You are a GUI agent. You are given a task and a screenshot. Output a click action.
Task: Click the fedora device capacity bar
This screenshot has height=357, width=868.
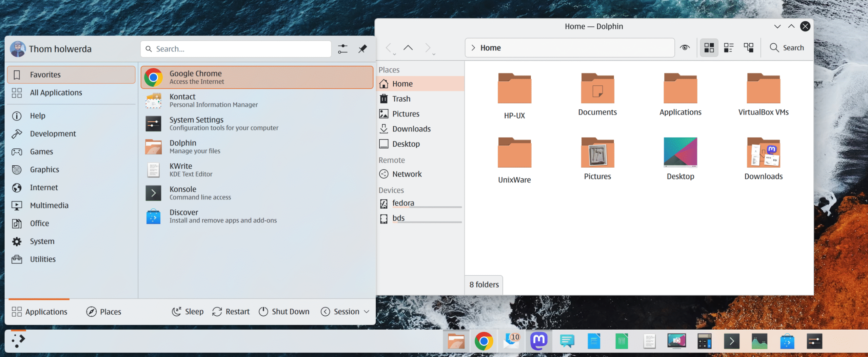click(427, 207)
